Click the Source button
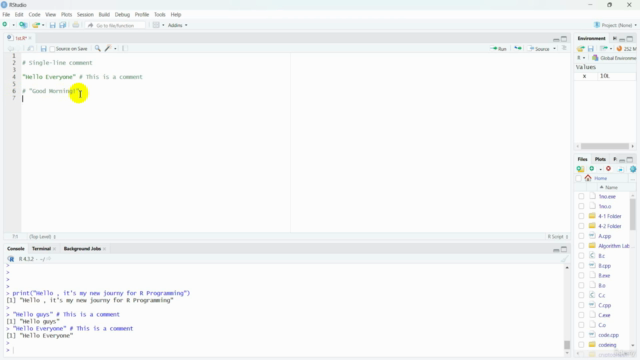The width and height of the screenshot is (640, 360). point(539,49)
